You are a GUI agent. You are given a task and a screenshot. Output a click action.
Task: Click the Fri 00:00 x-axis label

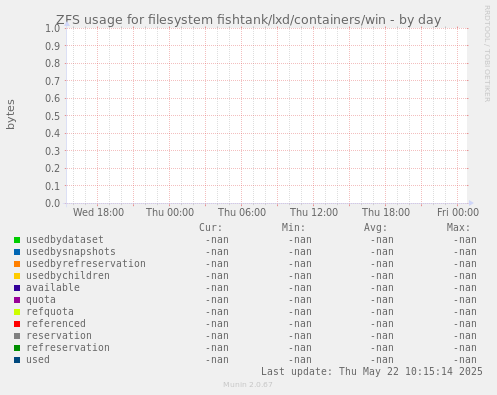pyautogui.click(x=458, y=212)
